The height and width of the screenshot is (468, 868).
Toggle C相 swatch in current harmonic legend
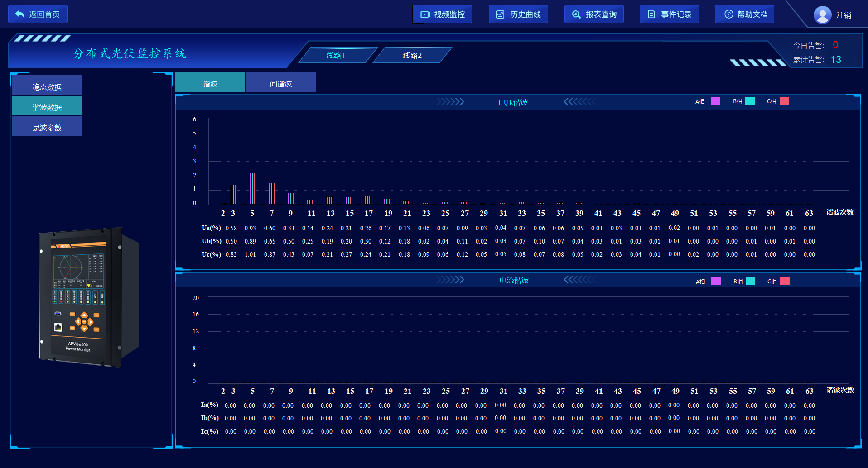pyautogui.click(x=785, y=281)
